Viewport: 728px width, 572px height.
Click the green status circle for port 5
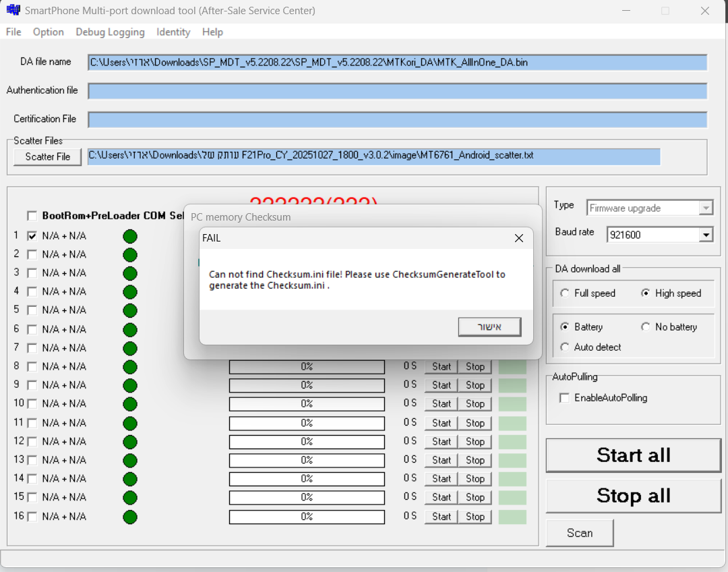(130, 311)
